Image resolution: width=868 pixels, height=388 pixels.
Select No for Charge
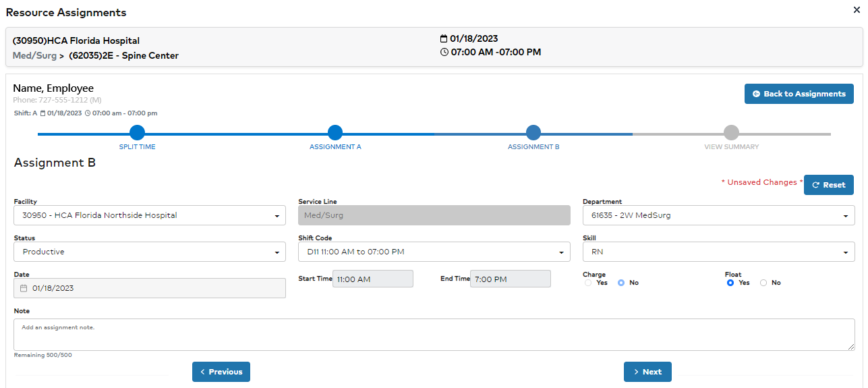(621, 283)
